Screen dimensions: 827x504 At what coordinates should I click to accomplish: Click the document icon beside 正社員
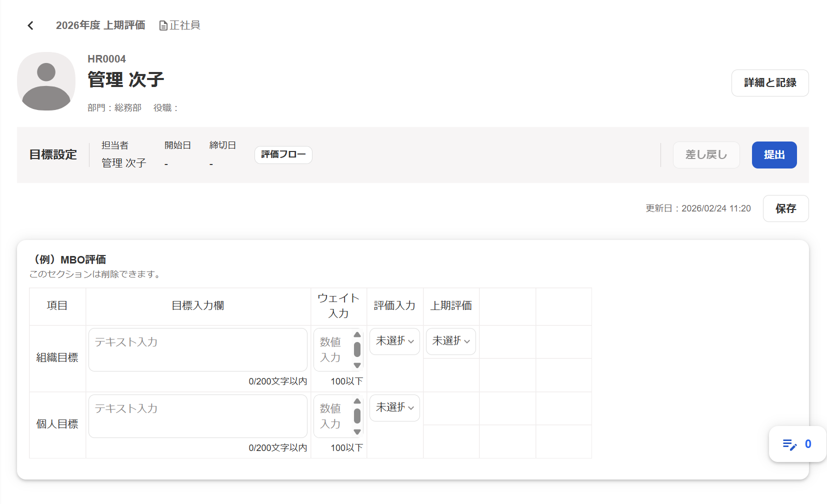[x=163, y=26]
